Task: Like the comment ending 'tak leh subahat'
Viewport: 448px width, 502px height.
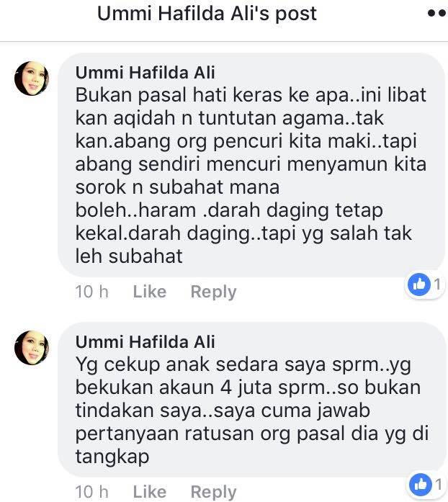Action: pyautogui.click(x=150, y=292)
